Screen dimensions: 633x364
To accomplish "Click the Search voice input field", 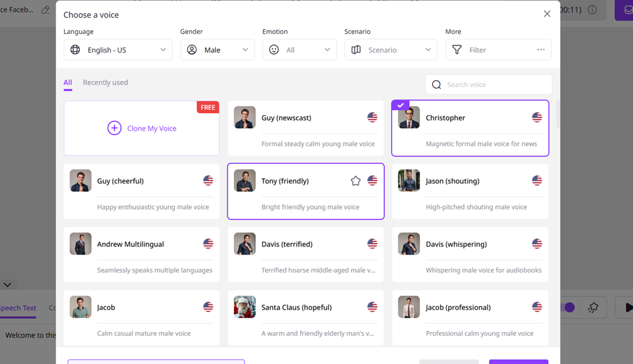I will pyautogui.click(x=494, y=84).
